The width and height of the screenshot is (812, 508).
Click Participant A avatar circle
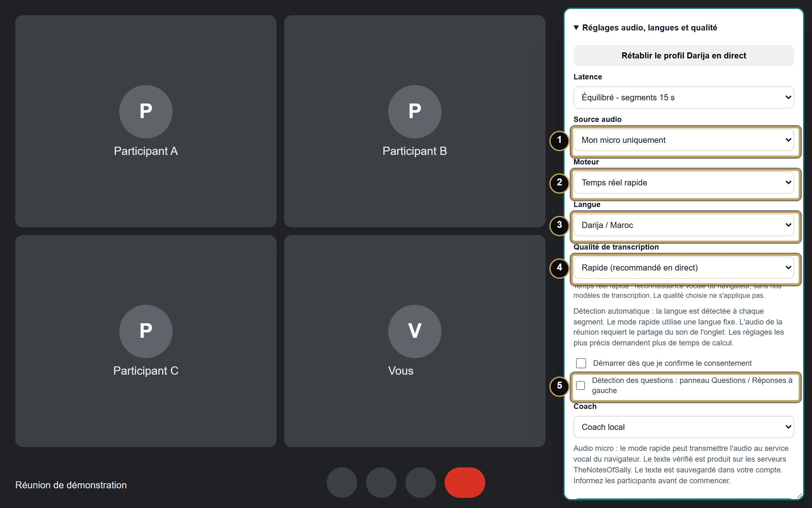146,111
